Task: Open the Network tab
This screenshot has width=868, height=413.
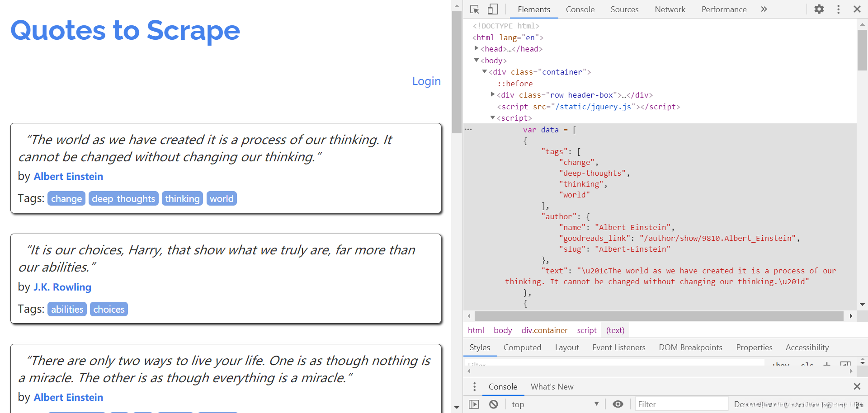Action: 670,9
